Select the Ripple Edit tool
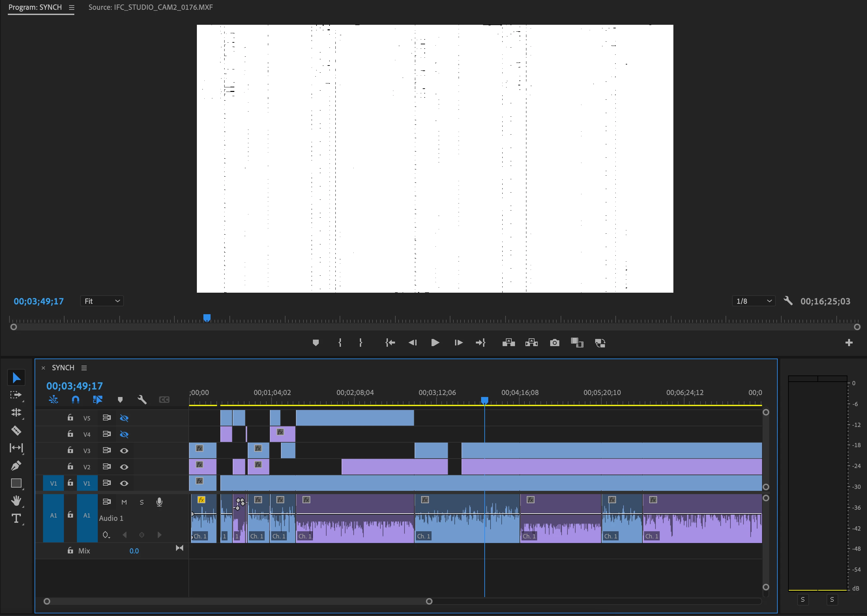The width and height of the screenshot is (867, 616). point(16,412)
